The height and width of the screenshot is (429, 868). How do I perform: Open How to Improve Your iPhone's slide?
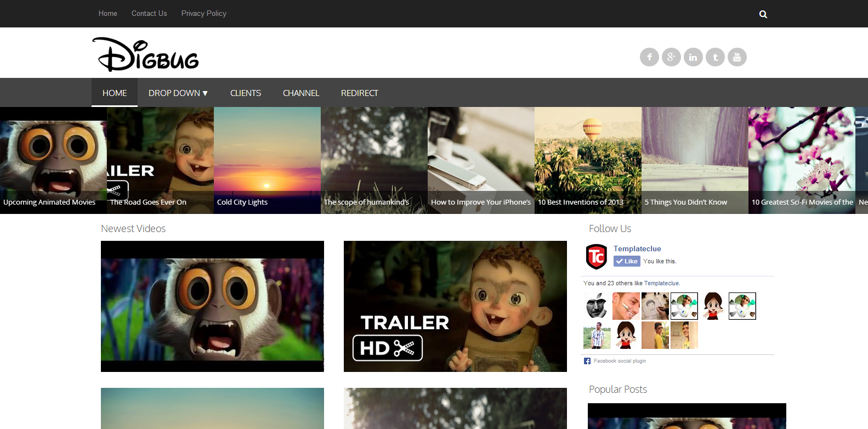tap(481, 160)
